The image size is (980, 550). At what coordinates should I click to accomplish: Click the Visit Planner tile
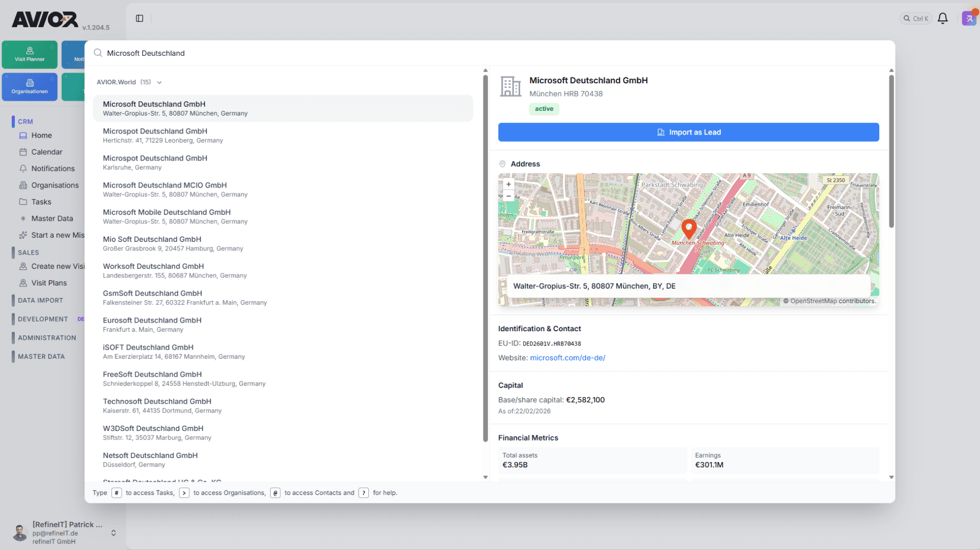(30, 54)
